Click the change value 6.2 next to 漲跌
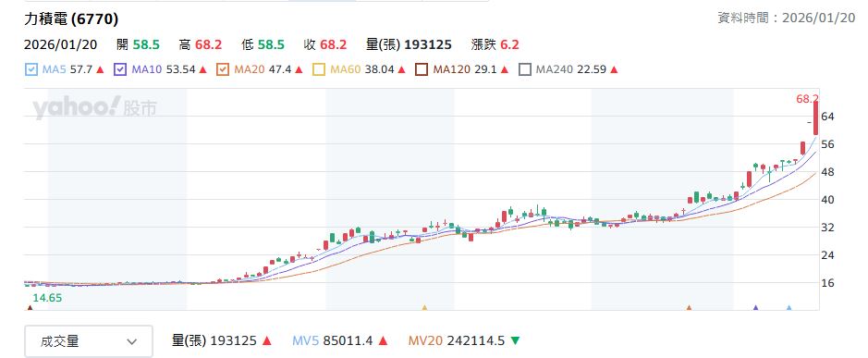The width and height of the screenshot is (868, 358). [x=510, y=45]
